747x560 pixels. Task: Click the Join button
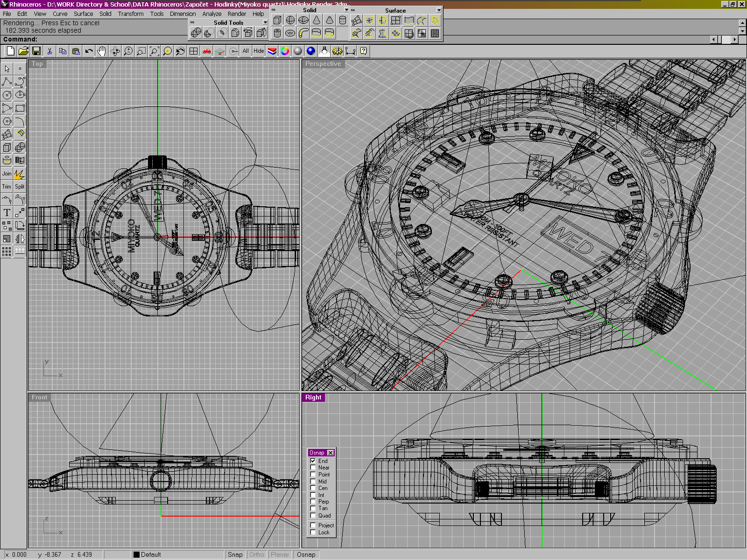[x=7, y=174]
